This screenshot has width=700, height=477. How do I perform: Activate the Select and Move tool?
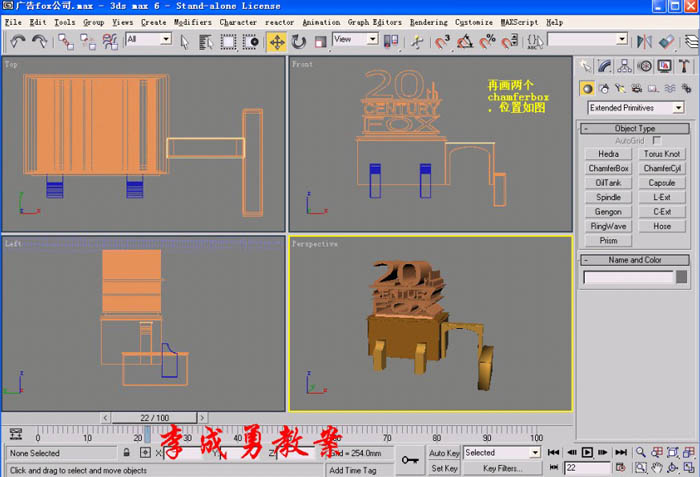pos(277,42)
